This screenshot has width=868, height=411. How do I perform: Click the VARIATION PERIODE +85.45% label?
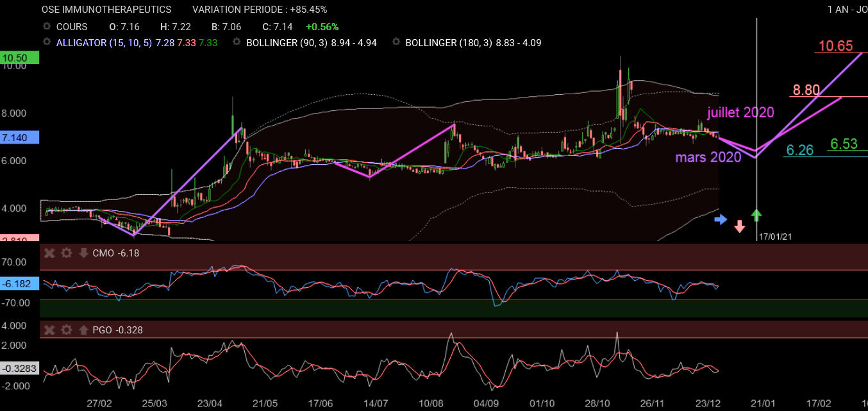click(x=260, y=10)
